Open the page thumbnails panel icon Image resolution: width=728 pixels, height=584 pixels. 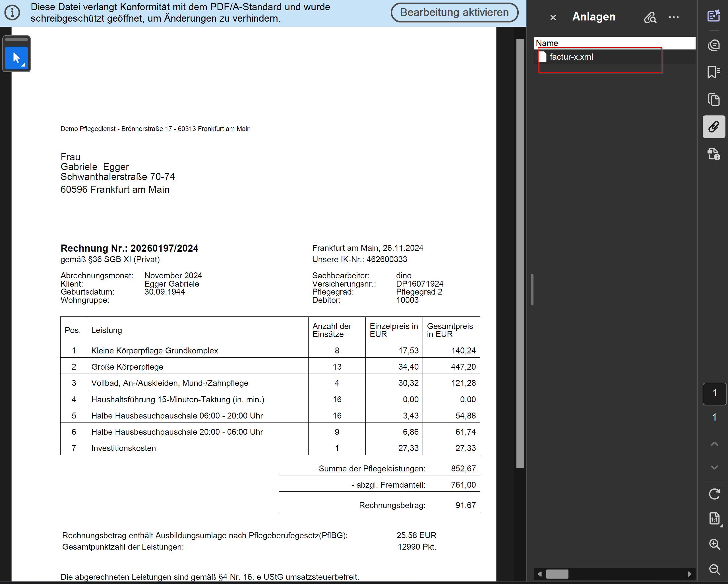tap(713, 99)
